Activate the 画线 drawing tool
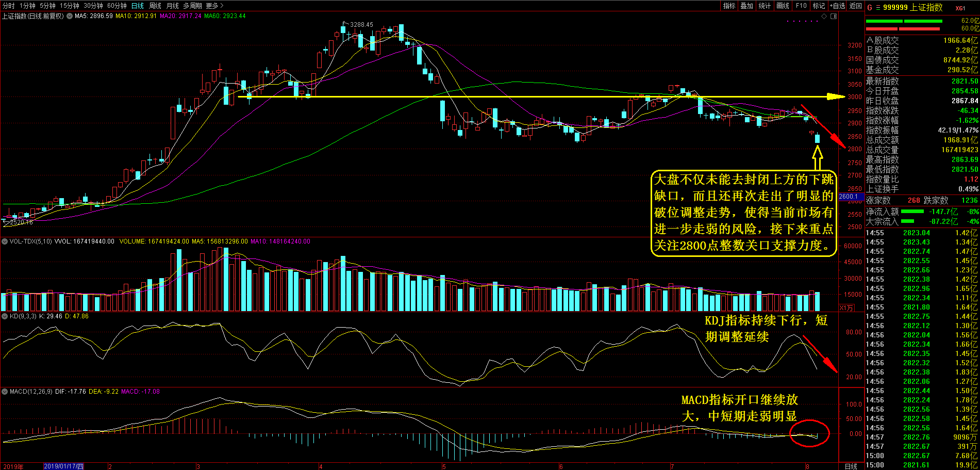980x470 pixels. [783, 6]
